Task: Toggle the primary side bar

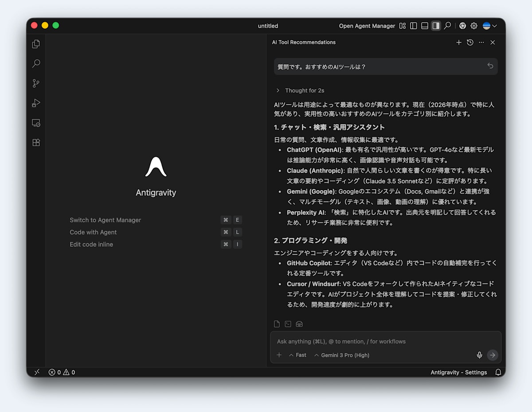Action: click(x=414, y=26)
